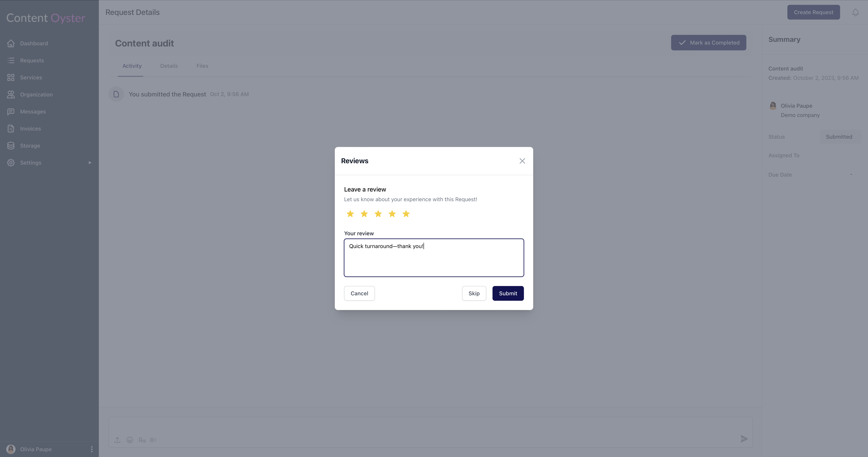Click the send message arrow
This screenshot has width=868, height=457.
pyautogui.click(x=744, y=439)
